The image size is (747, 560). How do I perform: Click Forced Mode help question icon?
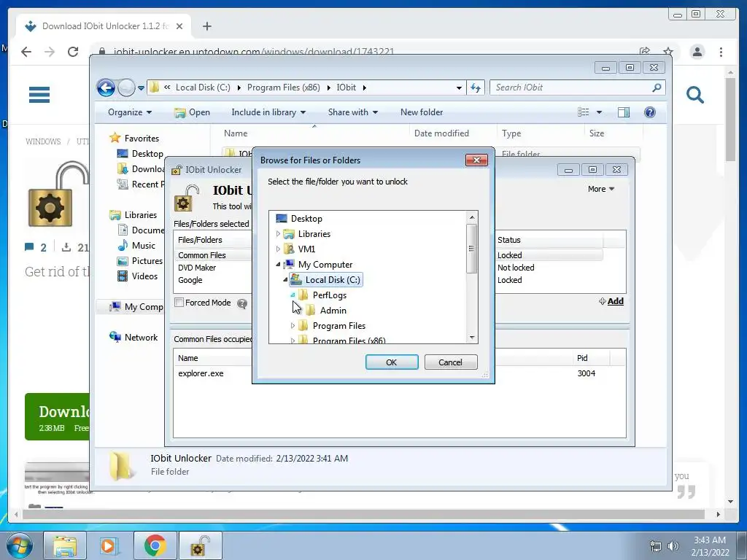point(242,303)
